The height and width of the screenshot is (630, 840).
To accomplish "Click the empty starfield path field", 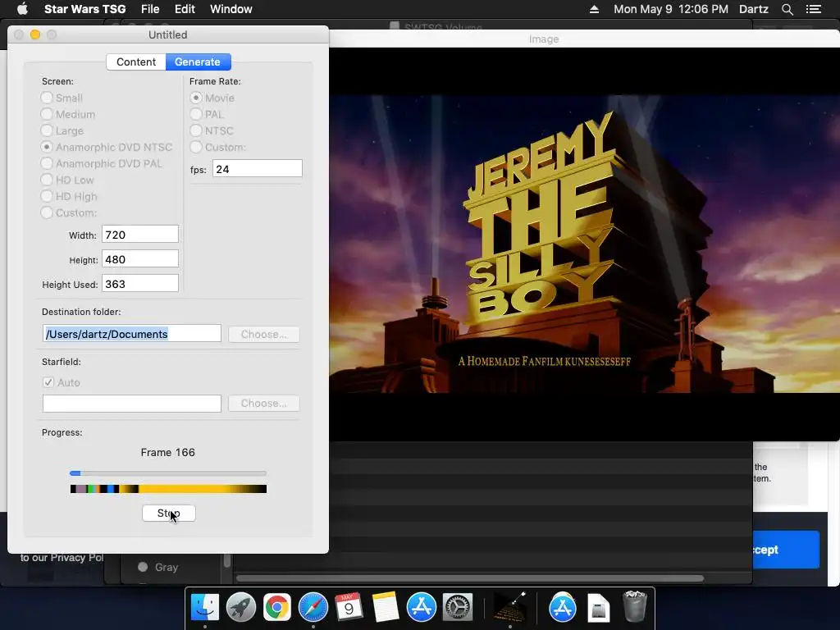I will 132,404.
